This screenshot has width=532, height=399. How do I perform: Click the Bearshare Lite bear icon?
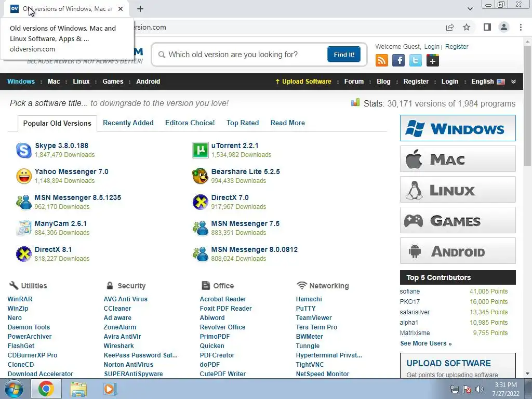click(x=201, y=176)
